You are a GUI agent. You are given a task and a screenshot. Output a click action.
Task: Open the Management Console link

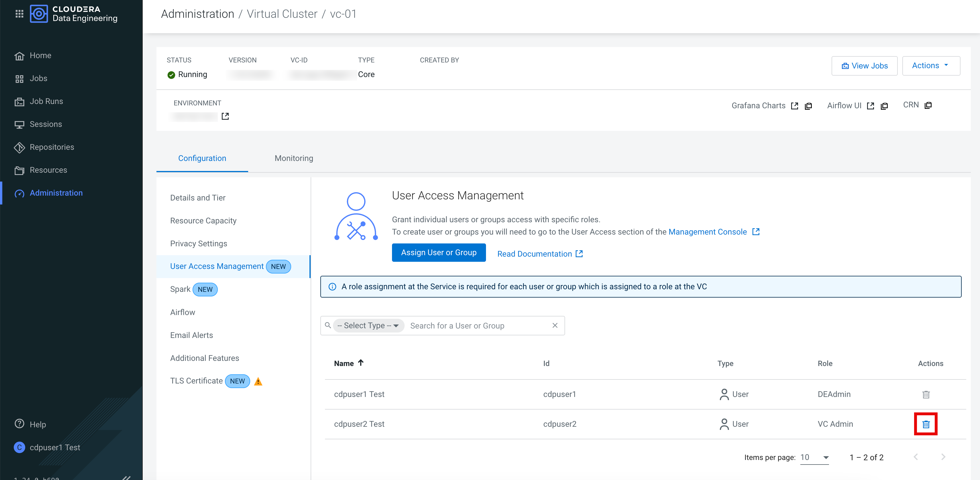pyautogui.click(x=707, y=232)
